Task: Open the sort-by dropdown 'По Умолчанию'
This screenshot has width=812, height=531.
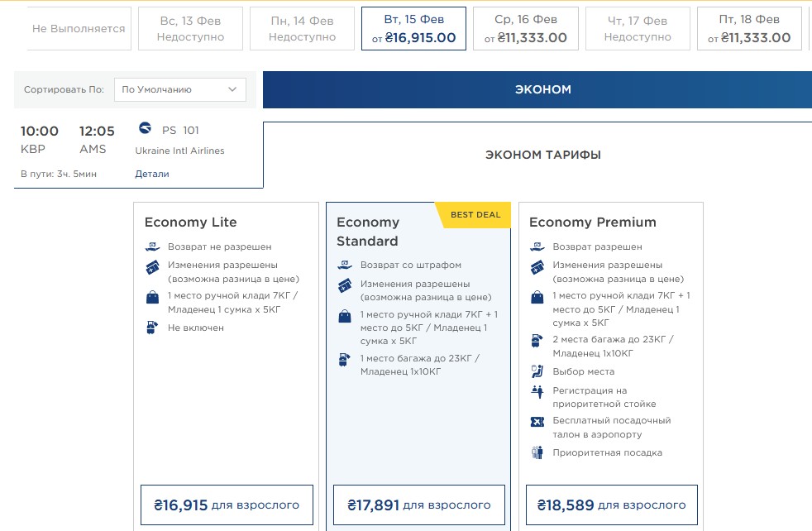Action: (179, 89)
